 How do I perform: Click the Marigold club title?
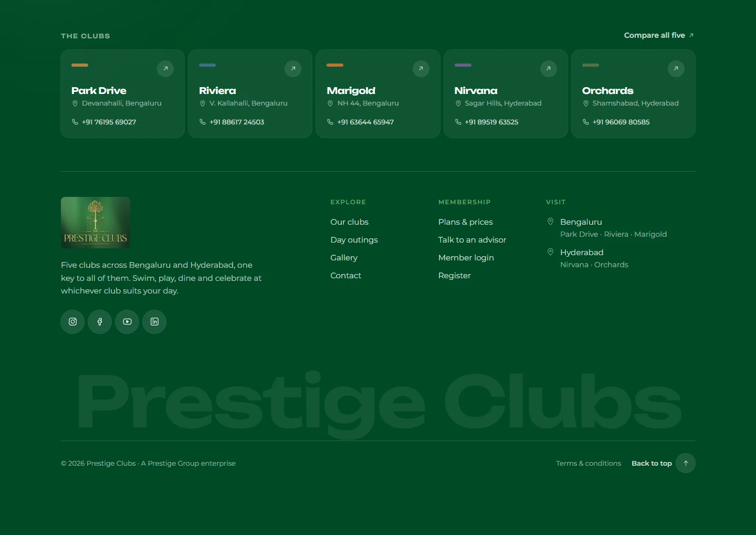point(351,91)
